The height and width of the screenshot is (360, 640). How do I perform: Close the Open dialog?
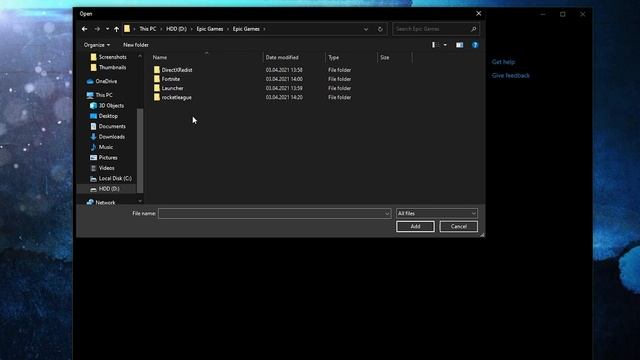tap(478, 13)
